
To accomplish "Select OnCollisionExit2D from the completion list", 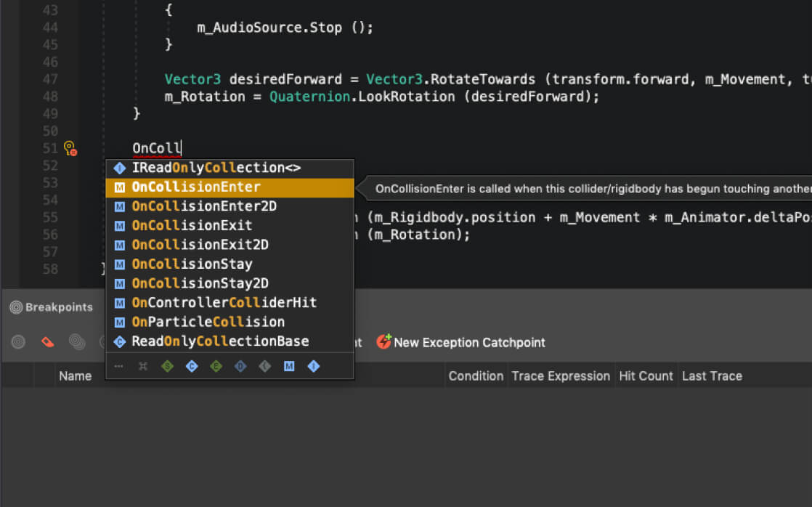I will (200, 245).
